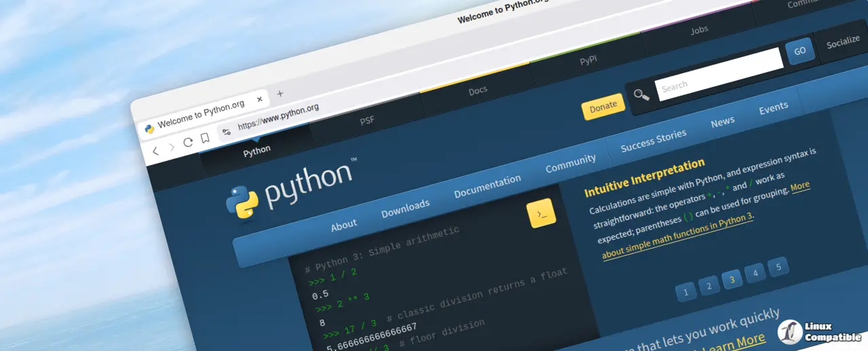Reload the python.org page
868x351 pixels.
[188, 142]
